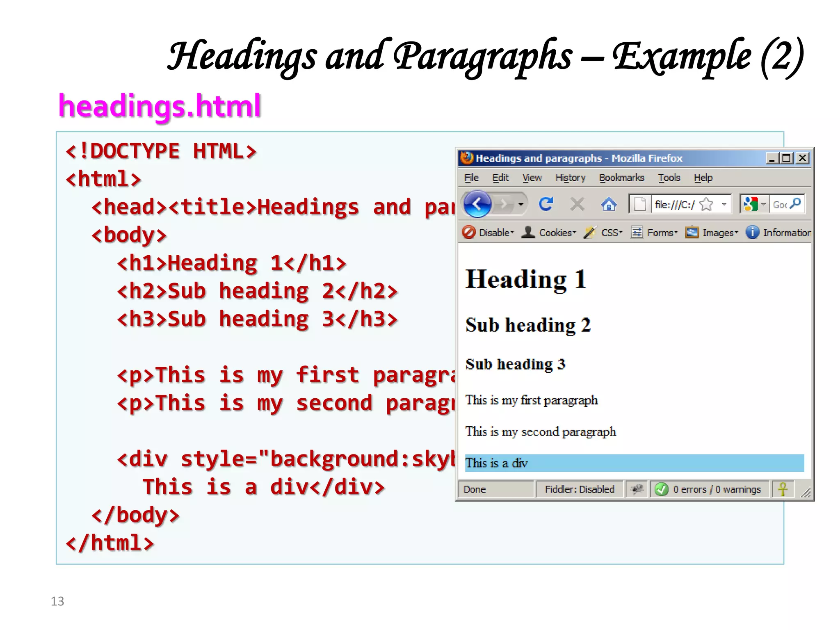Viewport: 840px width, 630px height.
Task: Click the <!DOCTYPE HTML> code line
Action: (x=161, y=151)
